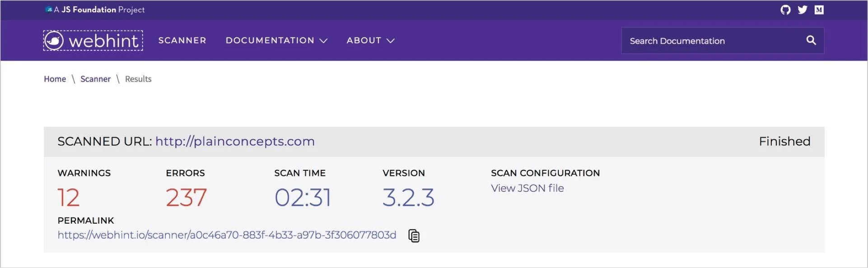Expand the Documentation dropdown

coord(276,41)
